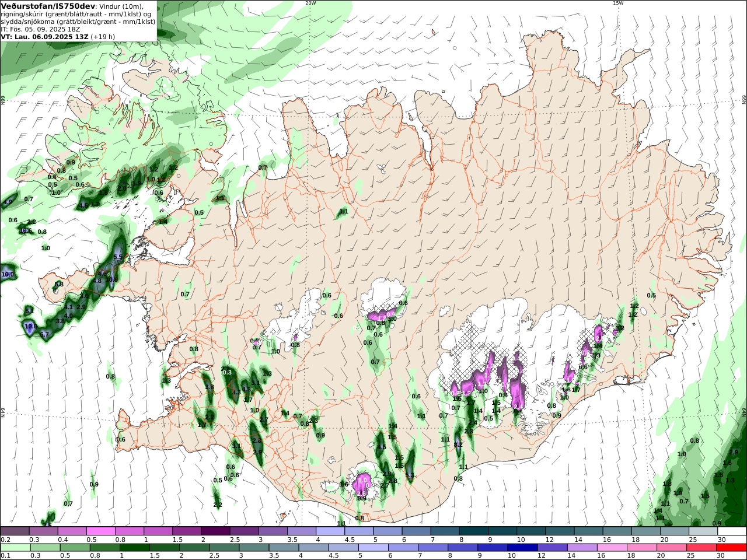Pick the pink swatch between 18 and 20 on the green scale

tap(641, 548)
